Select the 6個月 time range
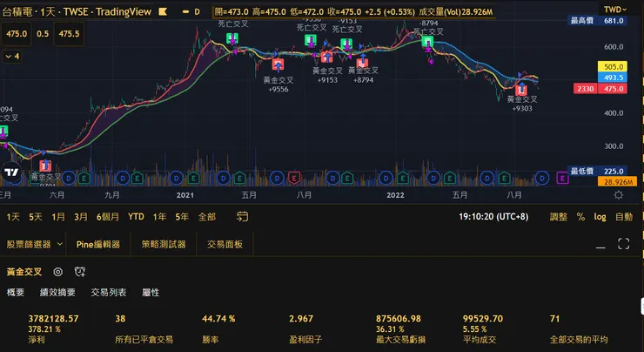 pyautogui.click(x=108, y=217)
